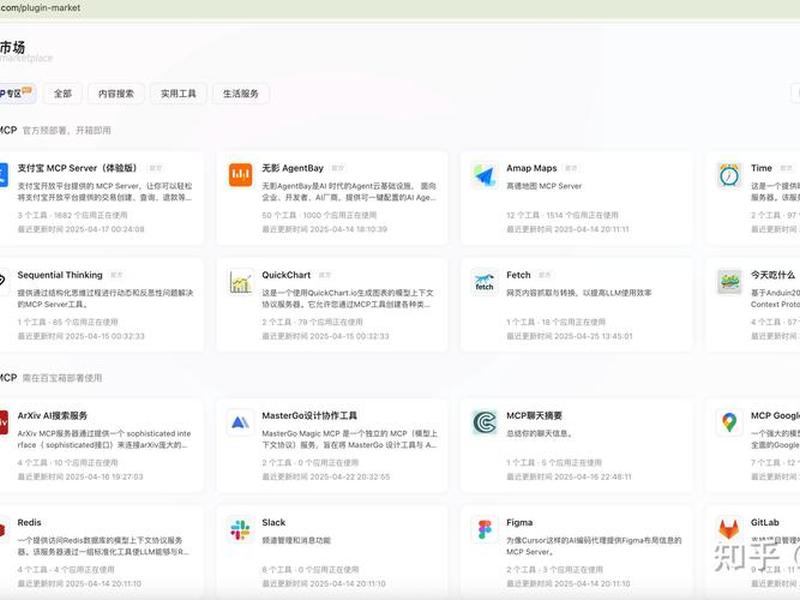The height and width of the screenshot is (600, 800).
Task: Open the ArXiv AI搜索服务 title
Action: 53,416
